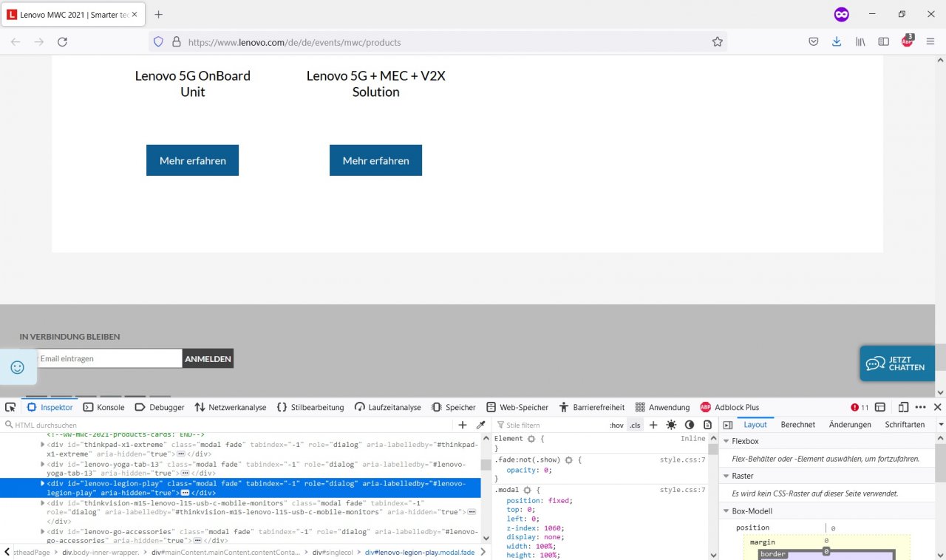Click the Firefox reload page button

(62, 42)
